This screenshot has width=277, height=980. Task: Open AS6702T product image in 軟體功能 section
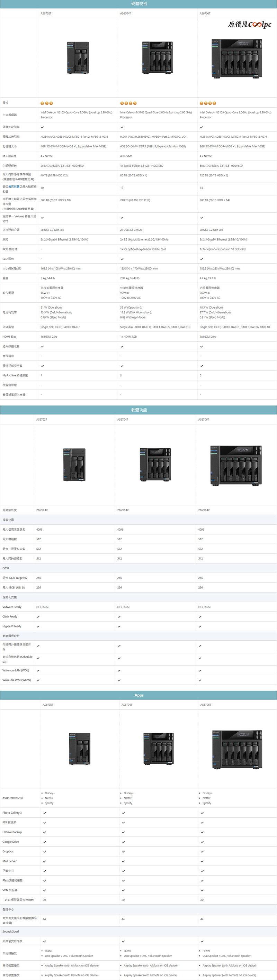click(74, 465)
